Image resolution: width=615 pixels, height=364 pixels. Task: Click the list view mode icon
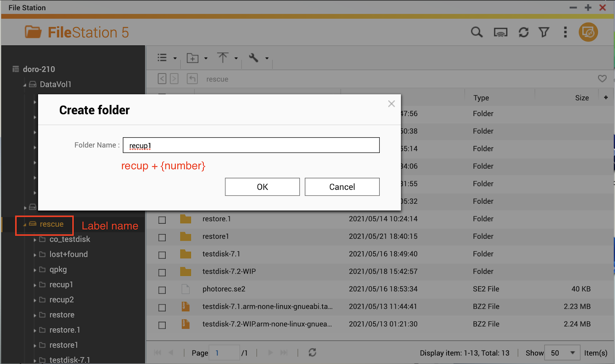pos(162,58)
